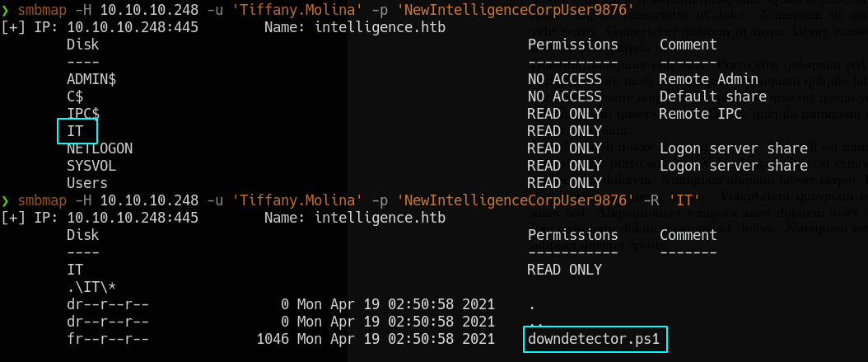Click the NO ACCESS permission for ADMIN$
The image size is (868, 362).
(565, 79)
